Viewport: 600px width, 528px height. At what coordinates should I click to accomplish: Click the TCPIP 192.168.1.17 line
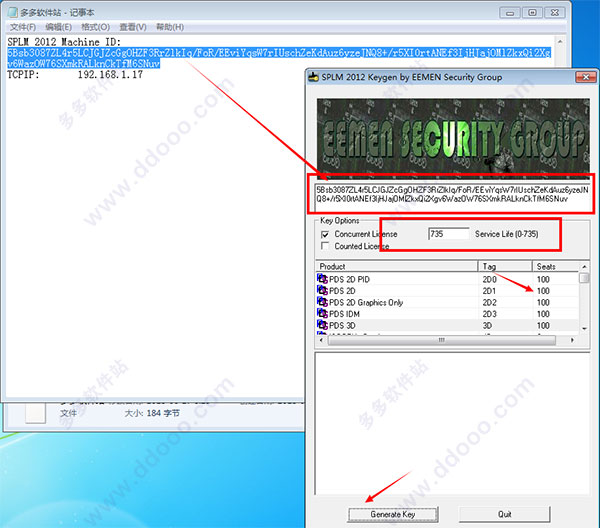[75, 75]
